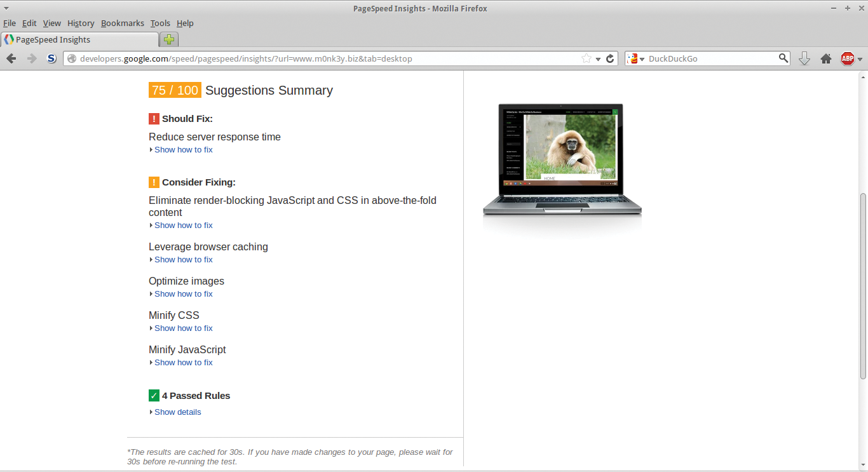Screen dimensions: 868x472
Task: Go forward using the forward arrow
Action: point(32,58)
